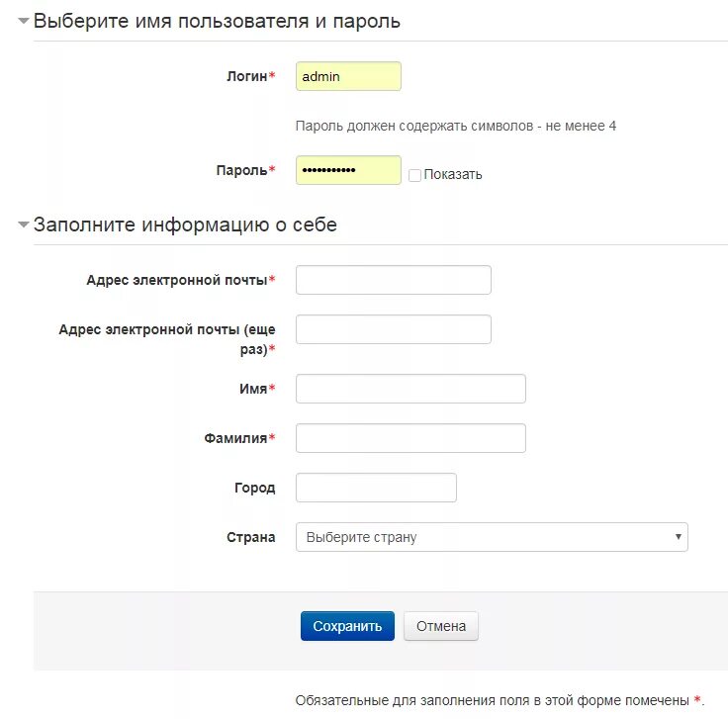Screen dimensions: 728x719
Task: Click the 'Заполните информацию о себе' heading
Action: click(x=185, y=225)
